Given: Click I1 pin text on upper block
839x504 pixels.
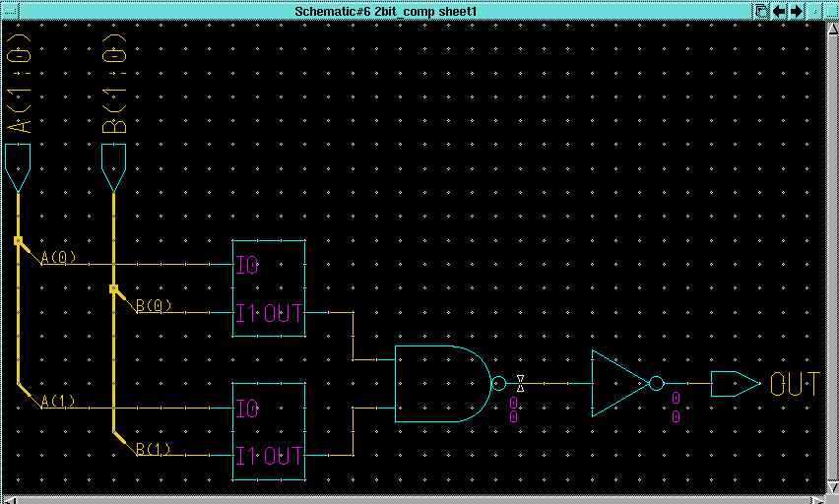Looking at the screenshot, I should coord(246,313).
